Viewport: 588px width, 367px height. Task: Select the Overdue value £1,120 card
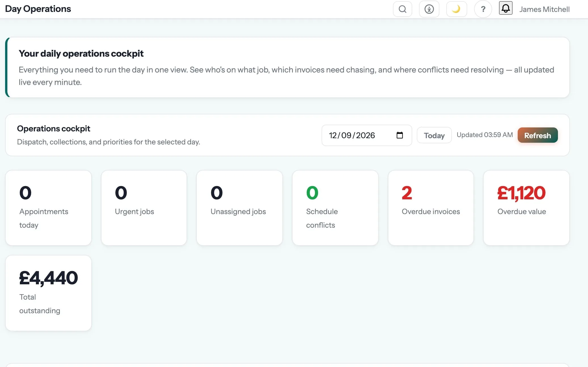526,208
